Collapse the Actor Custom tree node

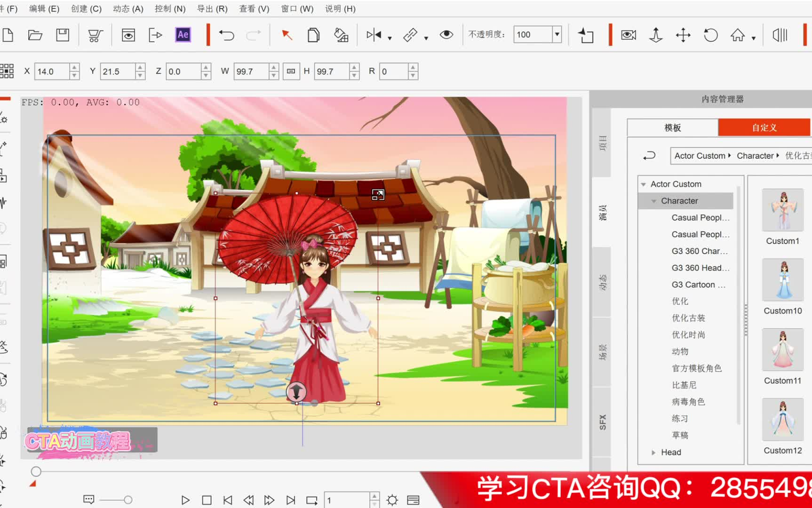644,184
